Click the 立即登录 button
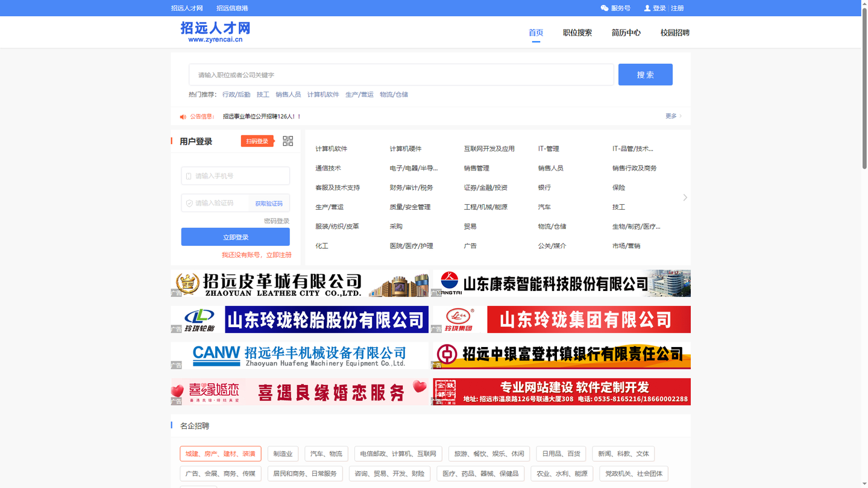868x488 pixels. 235,237
